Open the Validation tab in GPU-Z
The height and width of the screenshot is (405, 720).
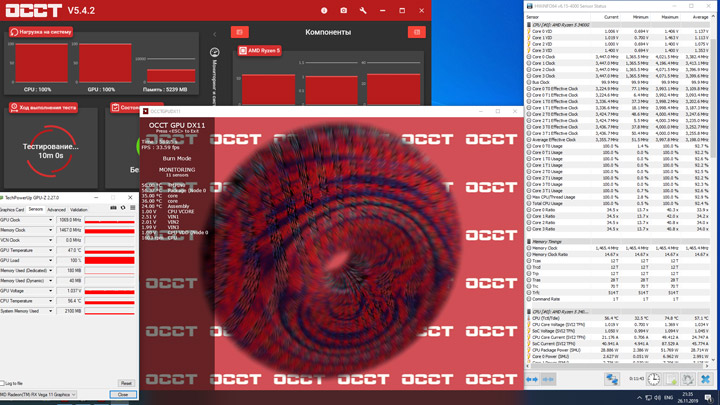(x=79, y=209)
